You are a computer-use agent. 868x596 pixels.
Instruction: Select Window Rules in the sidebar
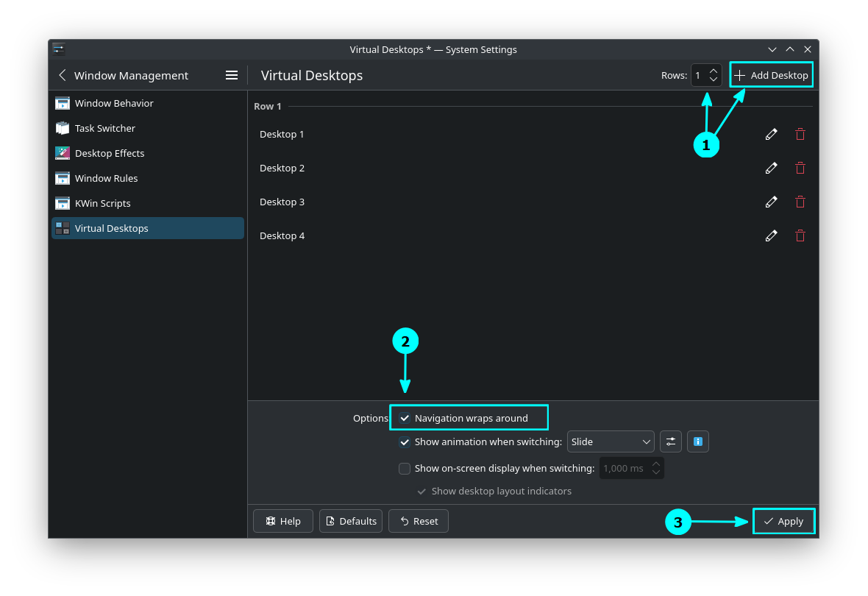(x=106, y=178)
